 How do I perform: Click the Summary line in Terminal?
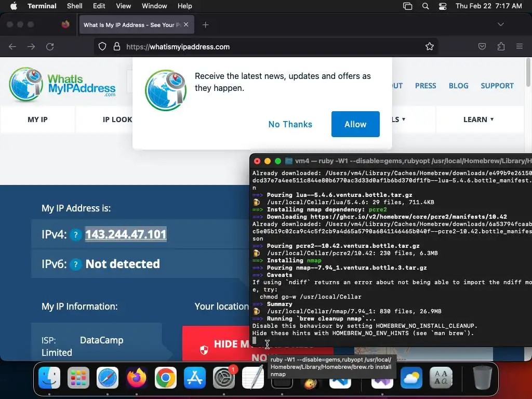coord(272,304)
